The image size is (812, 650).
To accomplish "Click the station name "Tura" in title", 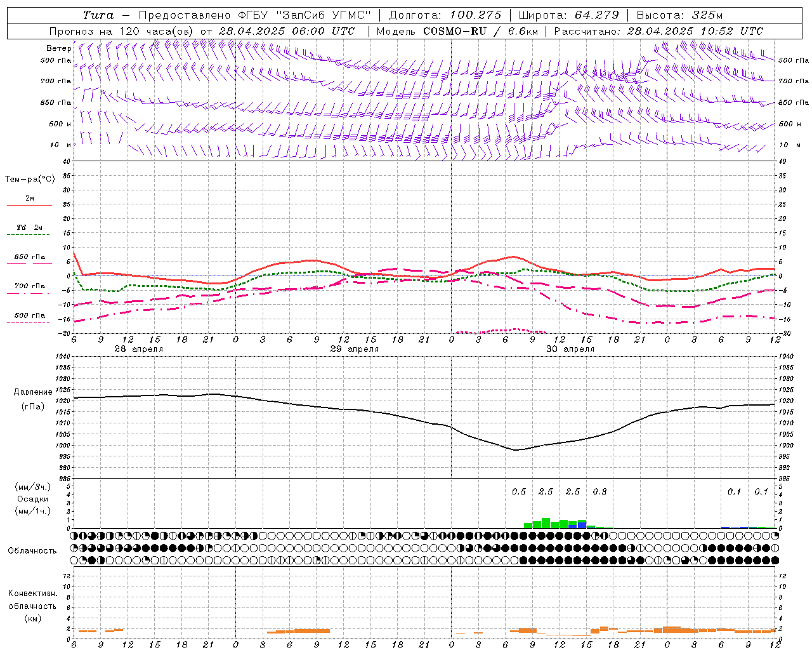I will (x=98, y=15).
